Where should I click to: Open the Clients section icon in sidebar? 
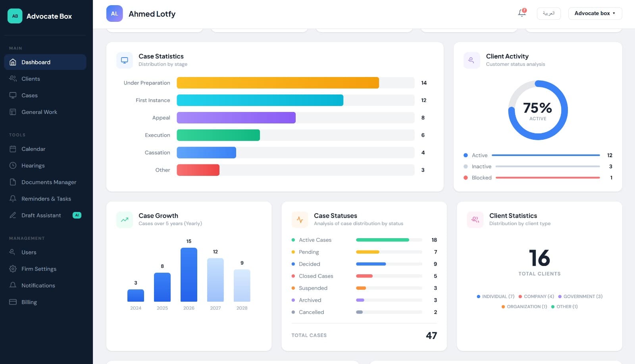(x=12, y=79)
